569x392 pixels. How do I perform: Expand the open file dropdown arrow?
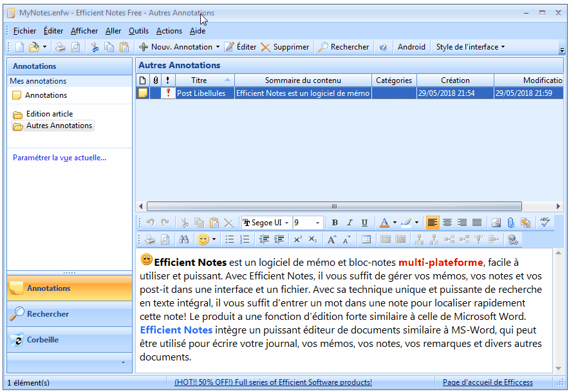point(44,47)
